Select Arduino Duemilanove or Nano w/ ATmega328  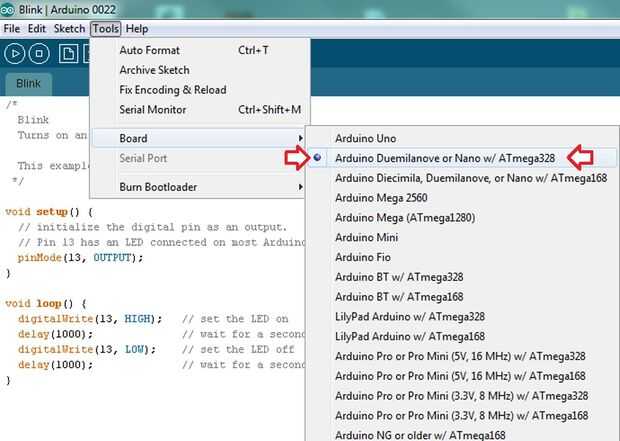[462, 158]
